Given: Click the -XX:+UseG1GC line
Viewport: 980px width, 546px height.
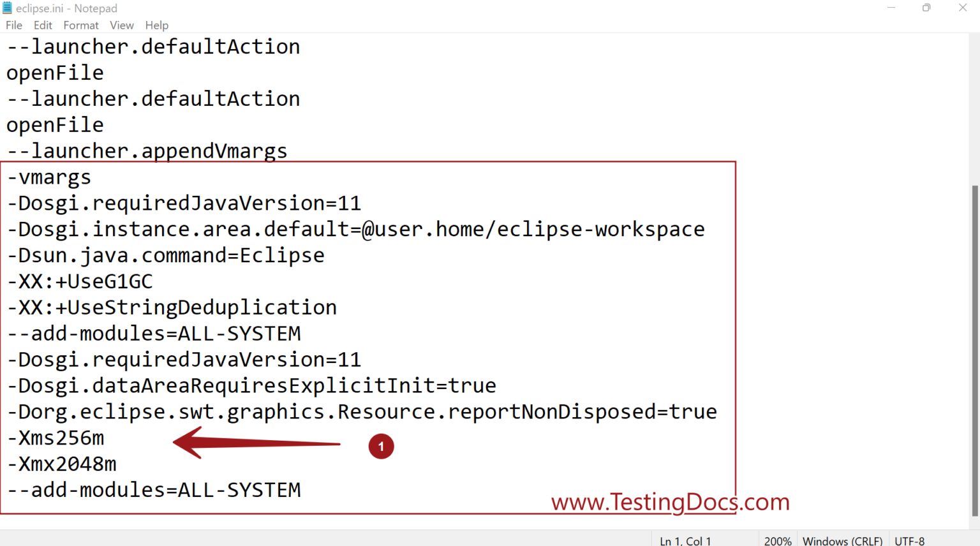Looking at the screenshot, I should 80,281.
